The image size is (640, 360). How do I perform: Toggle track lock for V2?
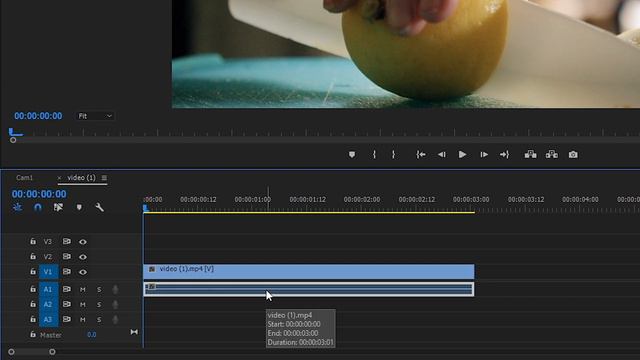(33, 257)
